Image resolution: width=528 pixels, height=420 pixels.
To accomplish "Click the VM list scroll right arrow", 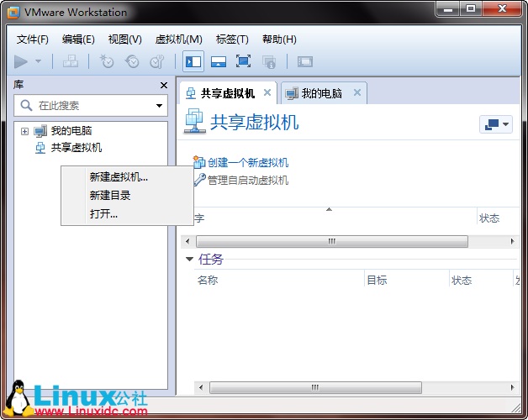I will pyautogui.click(x=512, y=241).
